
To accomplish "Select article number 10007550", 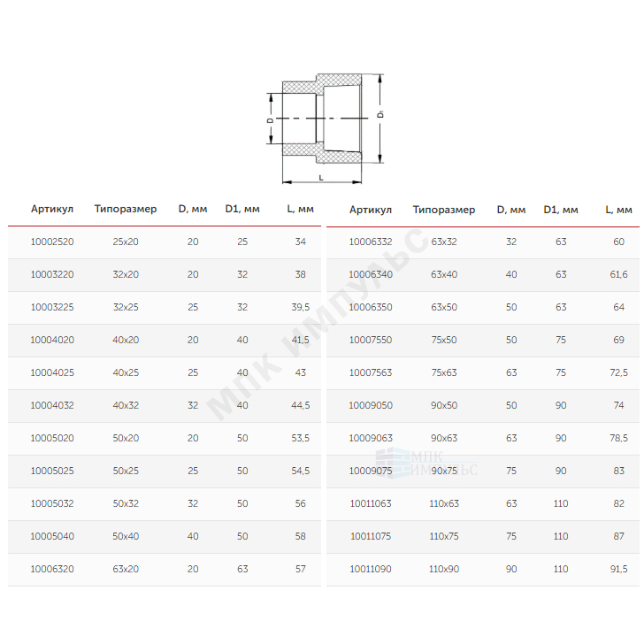I will click(371, 340).
